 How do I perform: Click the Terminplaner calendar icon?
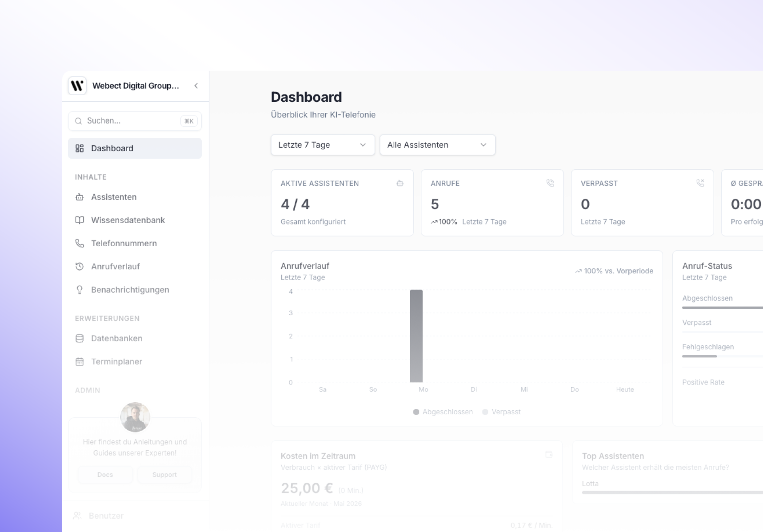[80, 361]
